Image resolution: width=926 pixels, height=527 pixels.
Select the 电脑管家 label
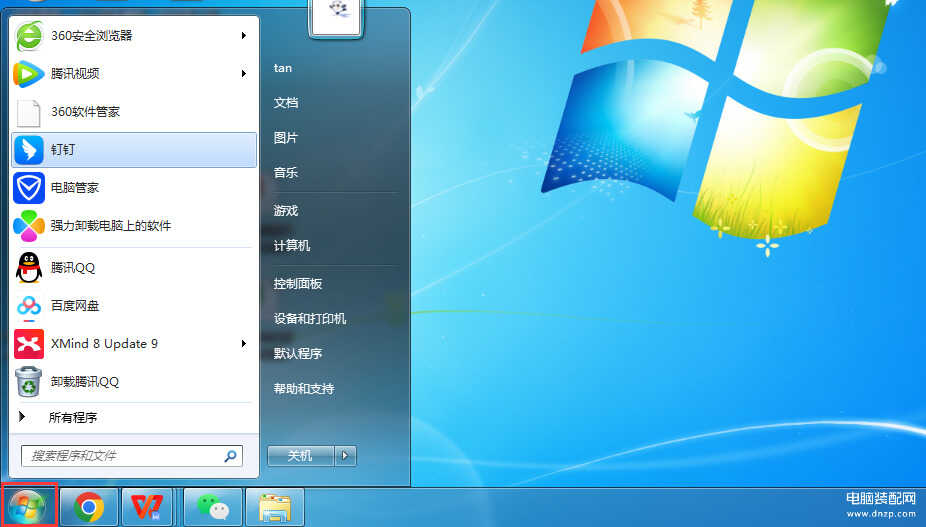(x=74, y=187)
